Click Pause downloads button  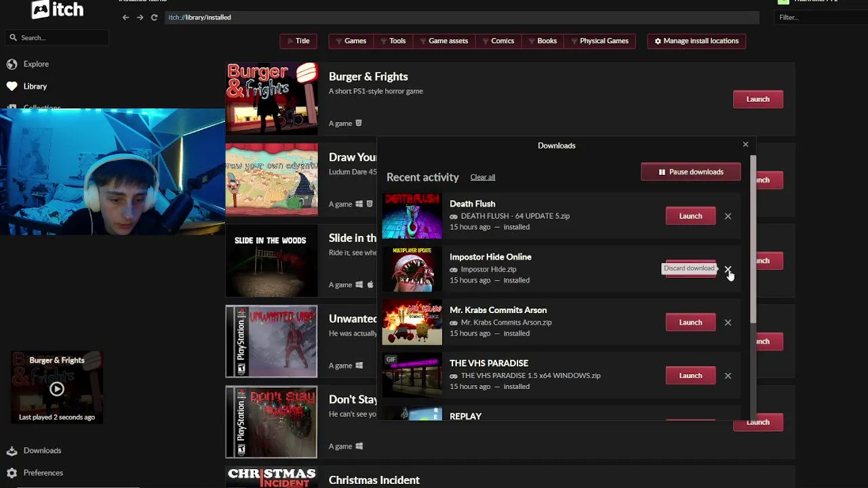(x=691, y=171)
